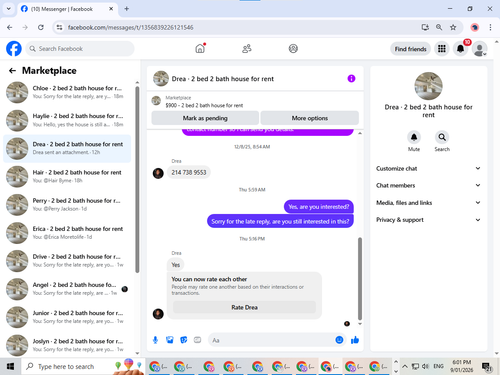Open the Windows Start button
500x375 pixels.
pos(10,367)
